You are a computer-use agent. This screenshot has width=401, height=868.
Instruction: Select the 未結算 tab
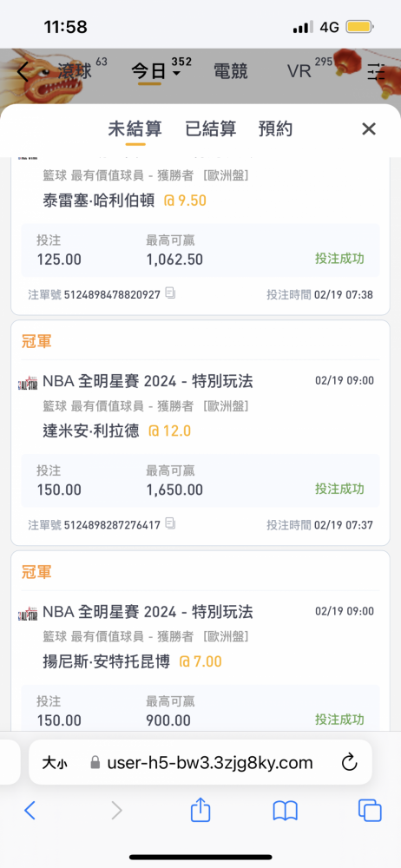135,129
